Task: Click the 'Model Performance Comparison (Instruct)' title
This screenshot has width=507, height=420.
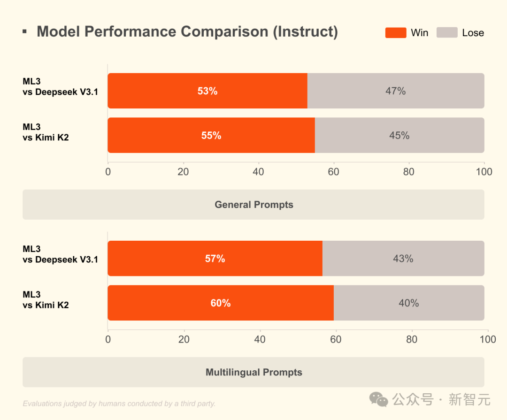Action: [187, 32]
